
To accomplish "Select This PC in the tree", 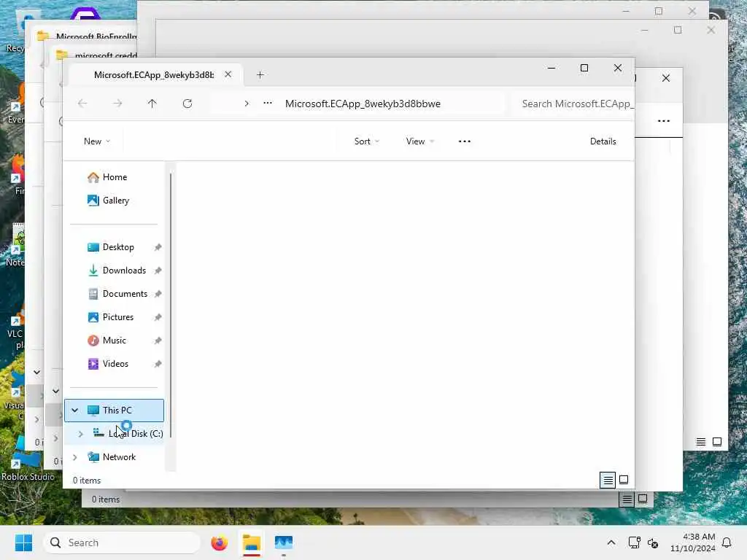I will tap(115, 411).
